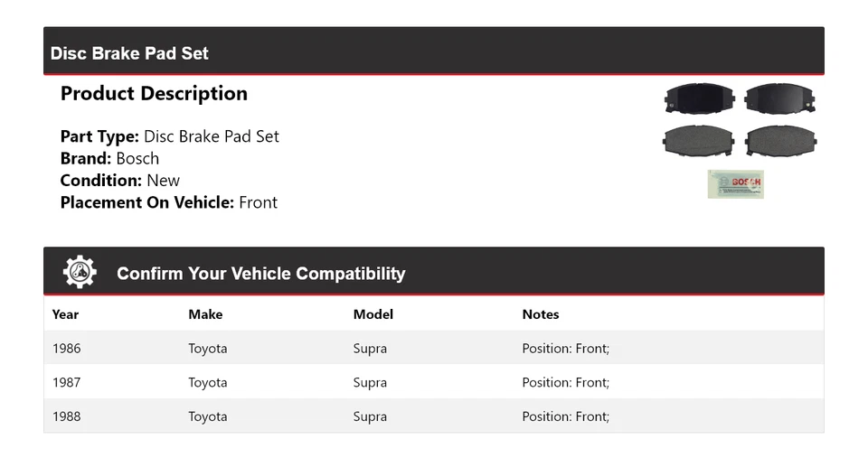Click the Model column header
Screen dimensions: 868x467
(373, 314)
